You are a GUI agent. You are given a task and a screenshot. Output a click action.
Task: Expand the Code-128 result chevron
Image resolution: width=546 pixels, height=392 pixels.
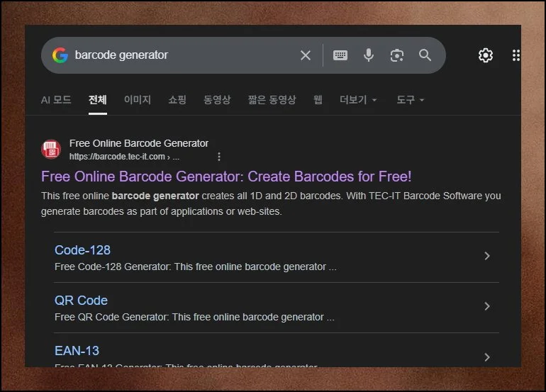click(486, 256)
